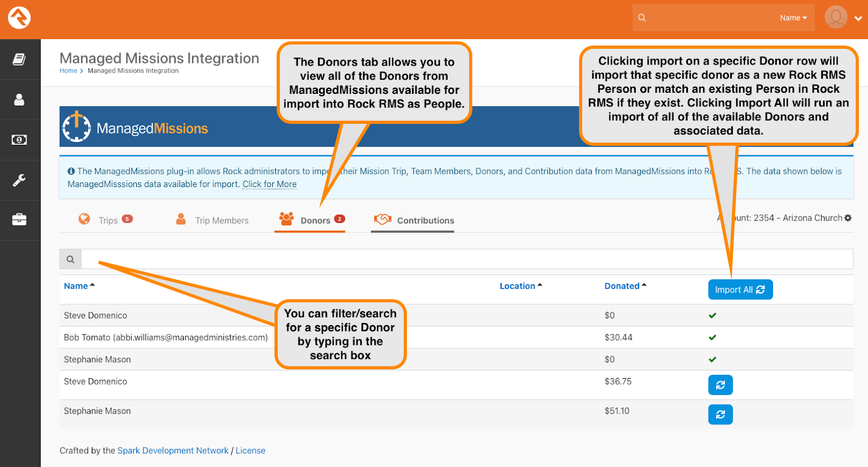The width and height of the screenshot is (868, 467).
Task: Click the Contributions handshake icon
Action: click(382, 219)
